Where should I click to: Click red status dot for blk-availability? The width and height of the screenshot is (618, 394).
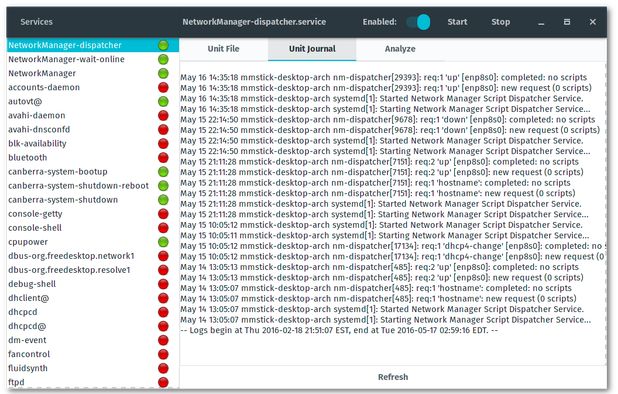(x=163, y=144)
